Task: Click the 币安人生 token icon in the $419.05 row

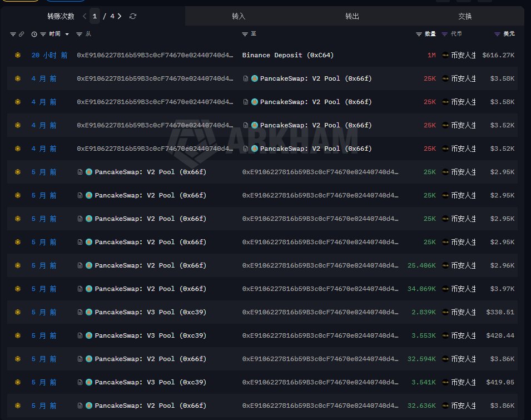Action: click(445, 382)
